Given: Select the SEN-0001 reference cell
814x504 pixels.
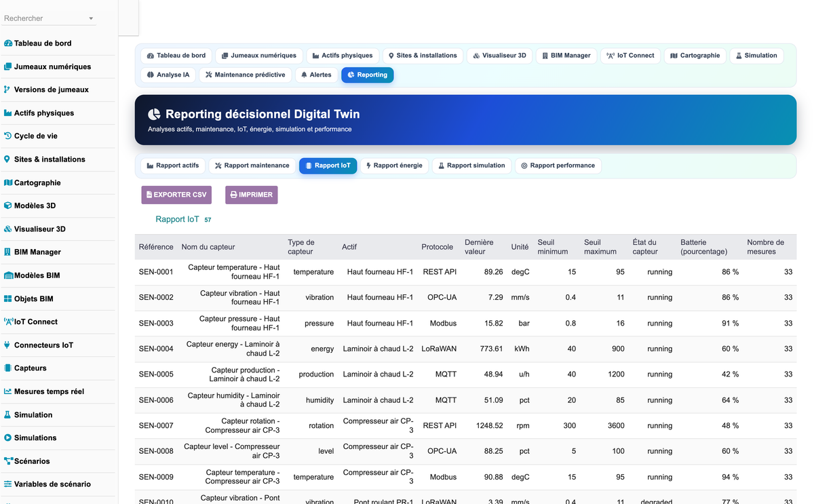Looking at the screenshot, I should pos(156,272).
